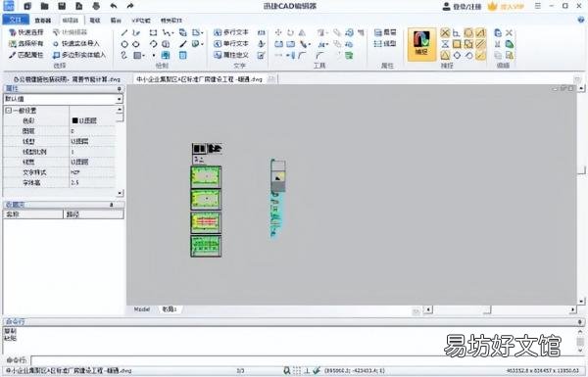Click the Undo arrow icon
The width and height of the screenshot is (588, 377).
click(x=114, y=6)
